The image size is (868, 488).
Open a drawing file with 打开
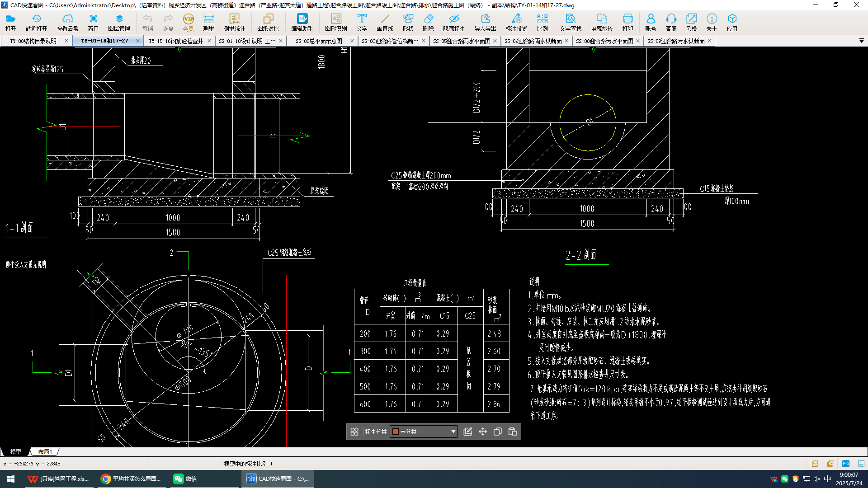pyautogui.click(x=11, y=23)
